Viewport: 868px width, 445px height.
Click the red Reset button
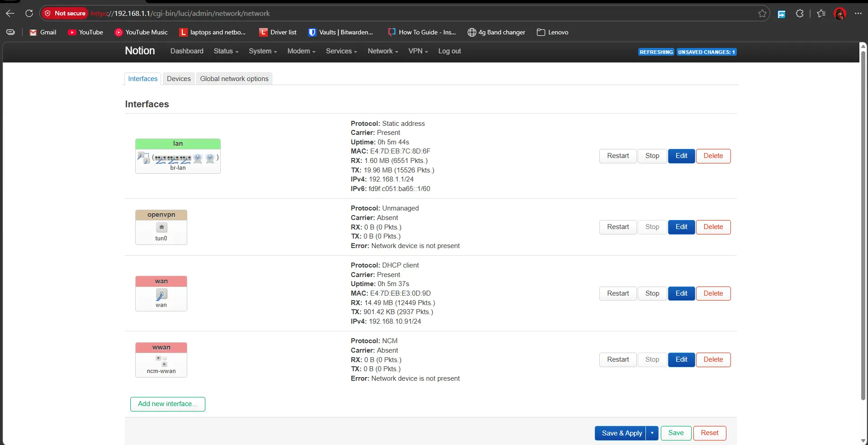(x=710, y=433)
